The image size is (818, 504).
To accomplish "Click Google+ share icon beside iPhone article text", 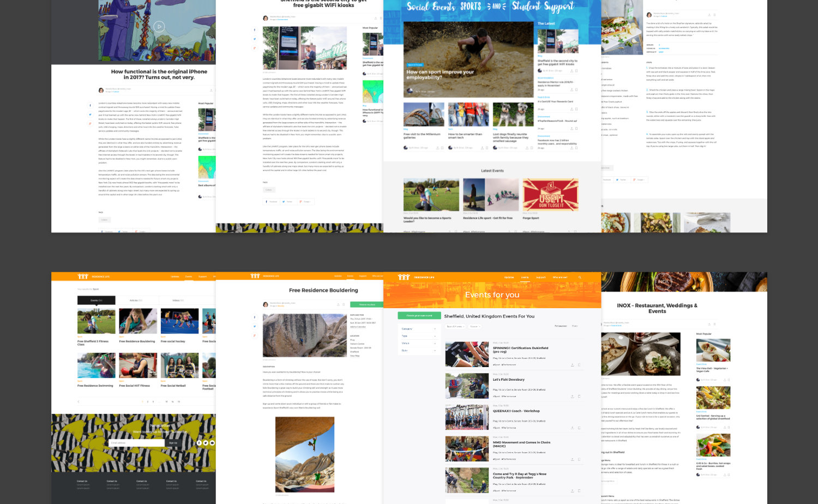I will 91,124.
